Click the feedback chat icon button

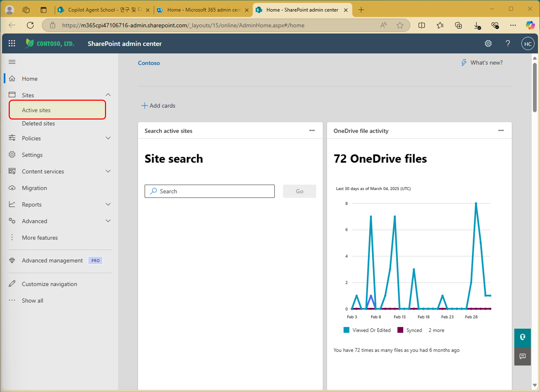522,356
